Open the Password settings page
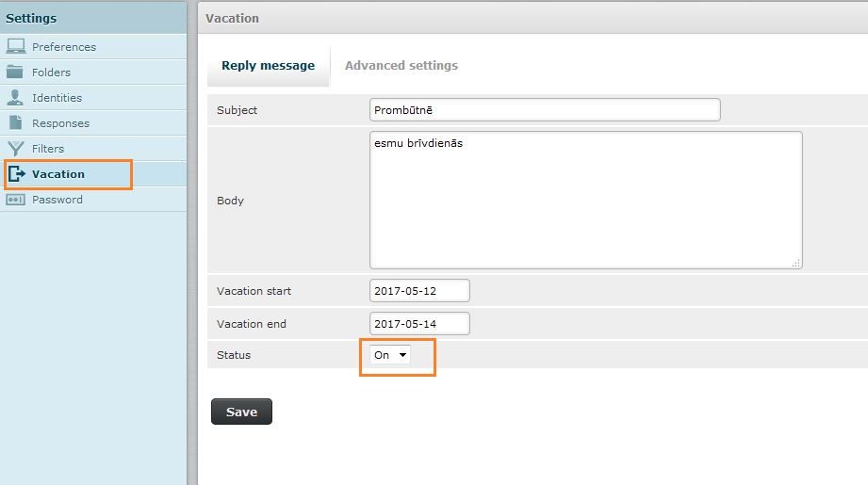 [x=57, y=200]
